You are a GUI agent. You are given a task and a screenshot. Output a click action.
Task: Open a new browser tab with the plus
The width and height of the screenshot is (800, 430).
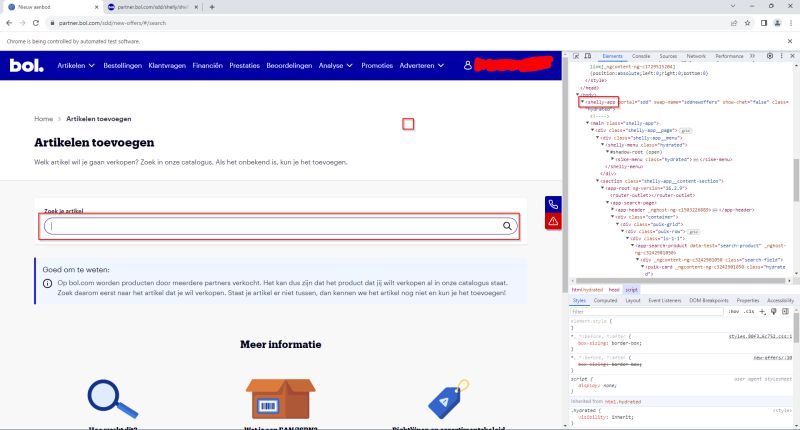click(212, 7)
